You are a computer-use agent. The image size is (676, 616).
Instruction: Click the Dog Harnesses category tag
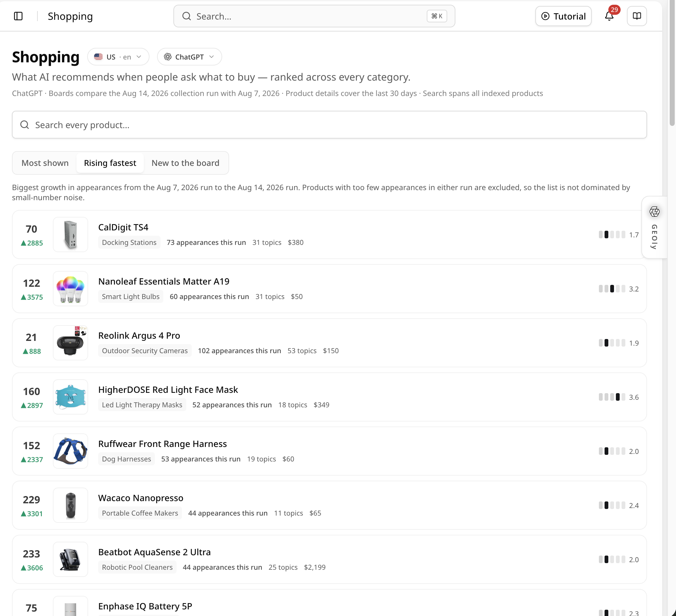click(x=127, y=459)
